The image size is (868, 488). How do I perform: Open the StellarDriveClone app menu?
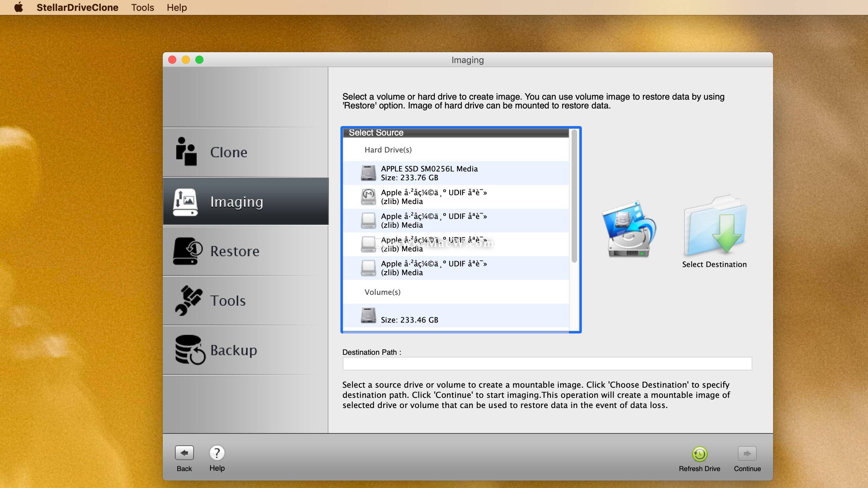coord(77,7)
